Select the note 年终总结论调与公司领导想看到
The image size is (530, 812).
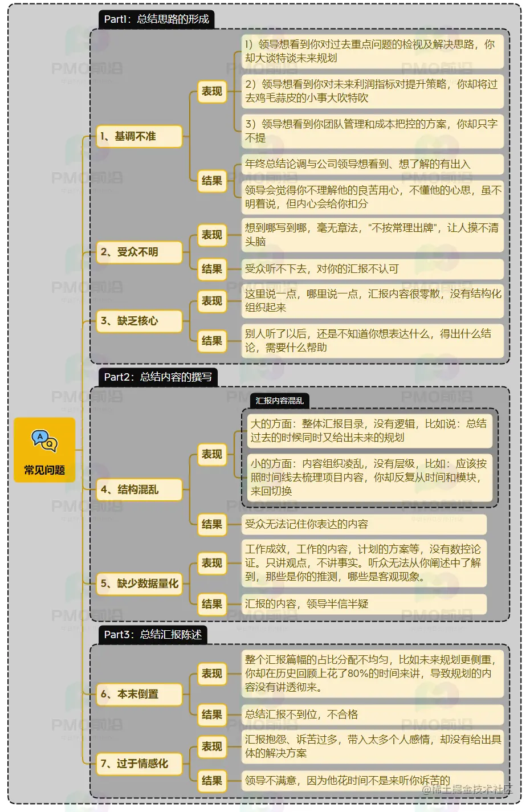[373, 164]
